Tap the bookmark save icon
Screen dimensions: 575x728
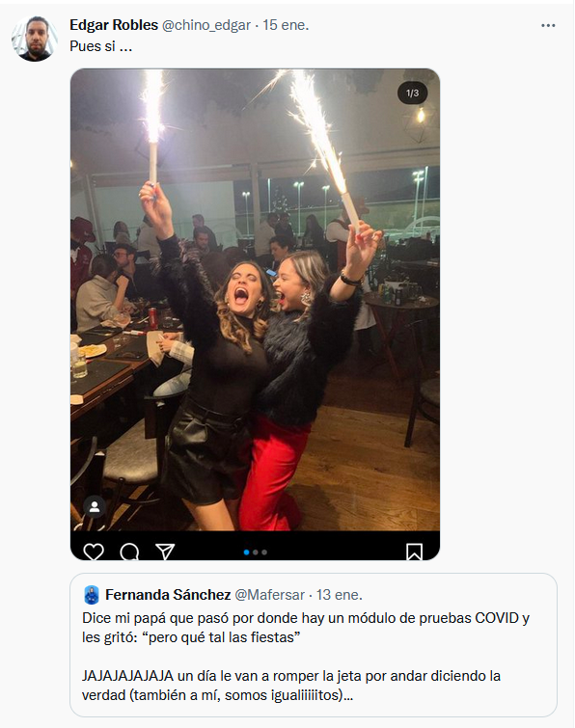(x=414, y=552)
